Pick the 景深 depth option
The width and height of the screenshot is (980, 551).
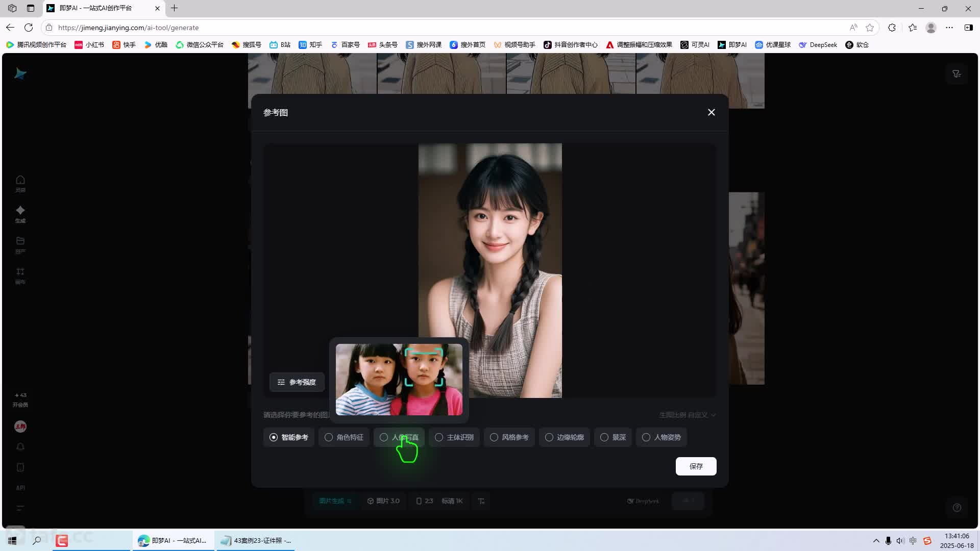pyautogui.click(x=612, y=437)
